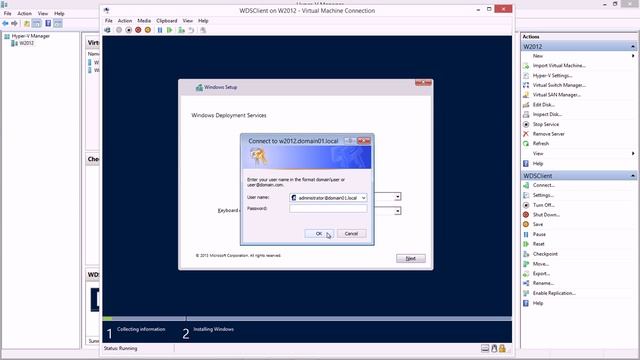
Task: Select Hyper-V Manager in the tree
Action: [31, 36]
